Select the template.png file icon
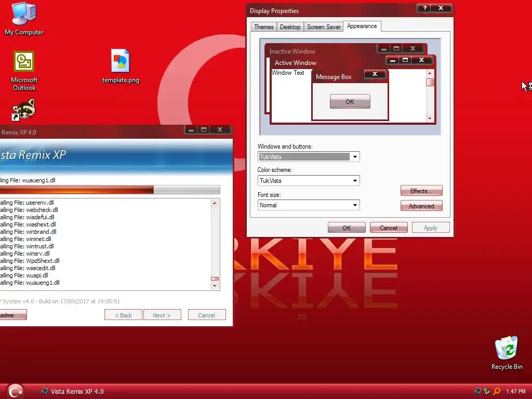This screenshot has width=532, height=399. point(121,66)
